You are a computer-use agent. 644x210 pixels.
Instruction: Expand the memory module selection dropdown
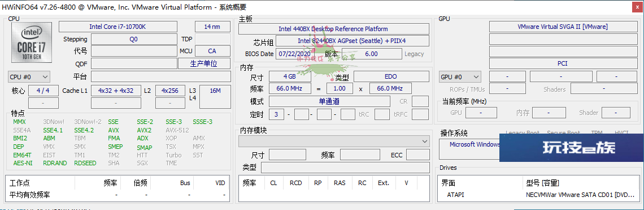pos(334,142)
